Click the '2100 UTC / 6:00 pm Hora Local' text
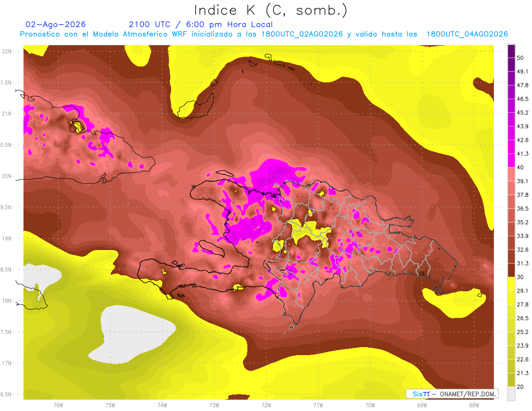Screen dimensions: 532x411 [x=201, y=24]
